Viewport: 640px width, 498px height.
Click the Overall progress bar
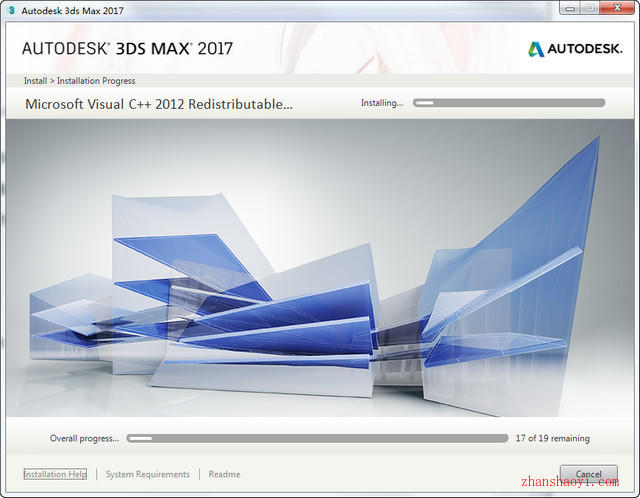point(317,438)
